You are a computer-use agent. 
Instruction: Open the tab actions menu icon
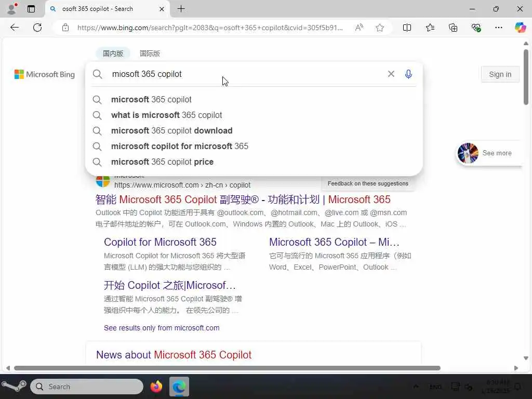tap(31, 9)
